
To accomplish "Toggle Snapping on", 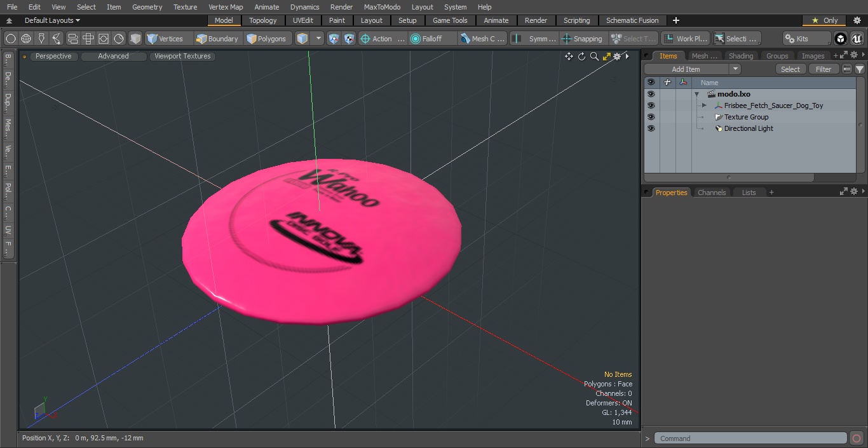I will click(x=582, y=39).
